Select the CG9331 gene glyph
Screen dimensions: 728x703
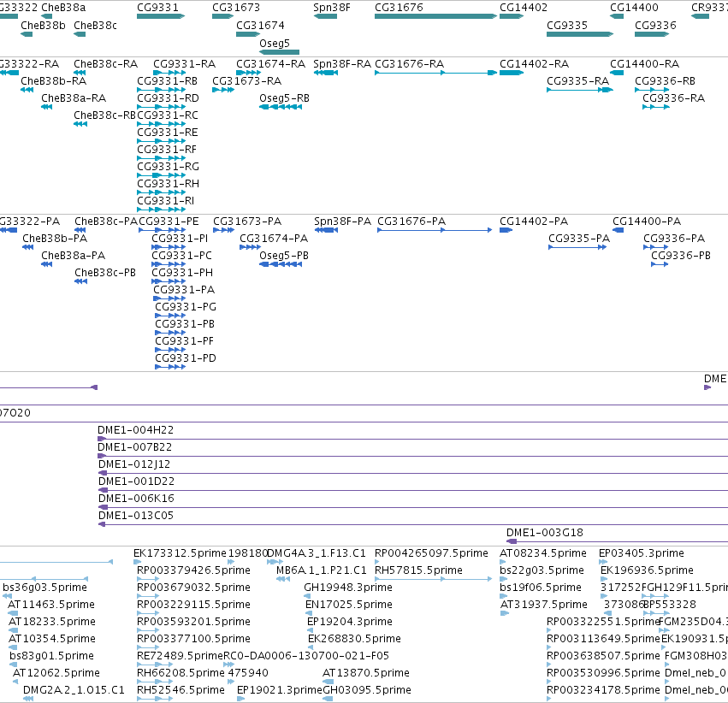pyautogui.click(x=161, y=16)
